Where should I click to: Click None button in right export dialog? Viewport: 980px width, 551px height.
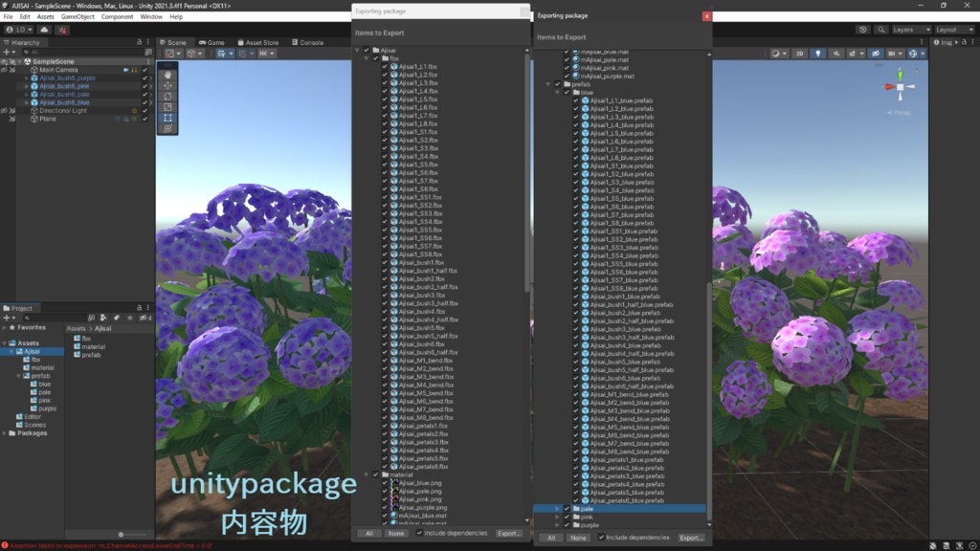pos(578,538)
